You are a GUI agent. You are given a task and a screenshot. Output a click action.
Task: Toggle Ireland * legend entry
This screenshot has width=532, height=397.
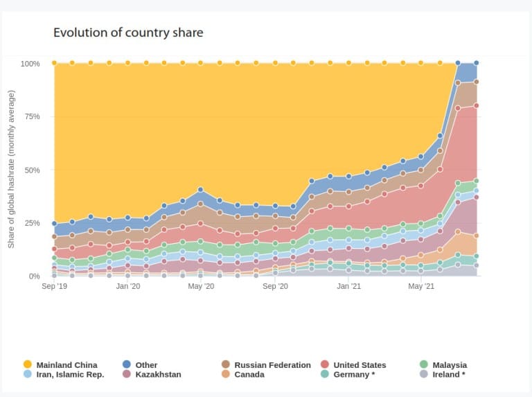pyautogui.click(x=442, y=374)
